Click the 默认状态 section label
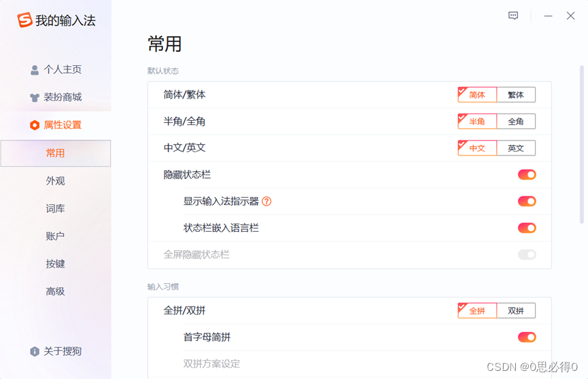The image size is (588, 379). 162,71
